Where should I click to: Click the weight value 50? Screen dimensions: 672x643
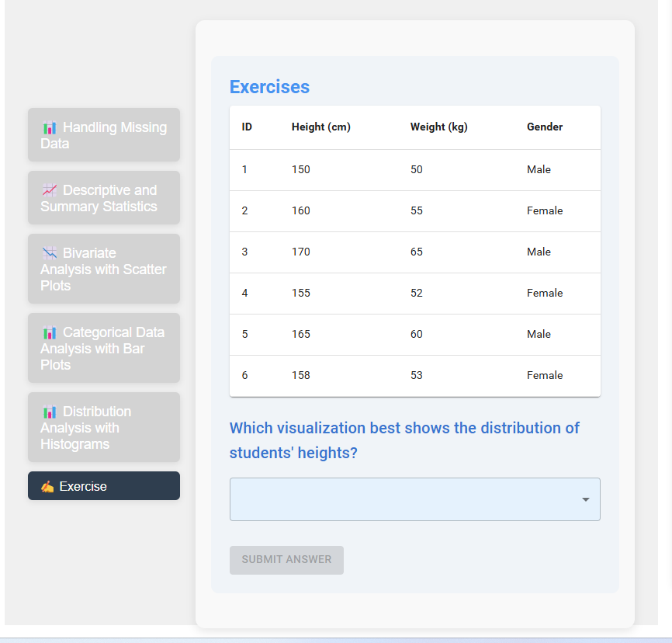click(x=417, y=169)
